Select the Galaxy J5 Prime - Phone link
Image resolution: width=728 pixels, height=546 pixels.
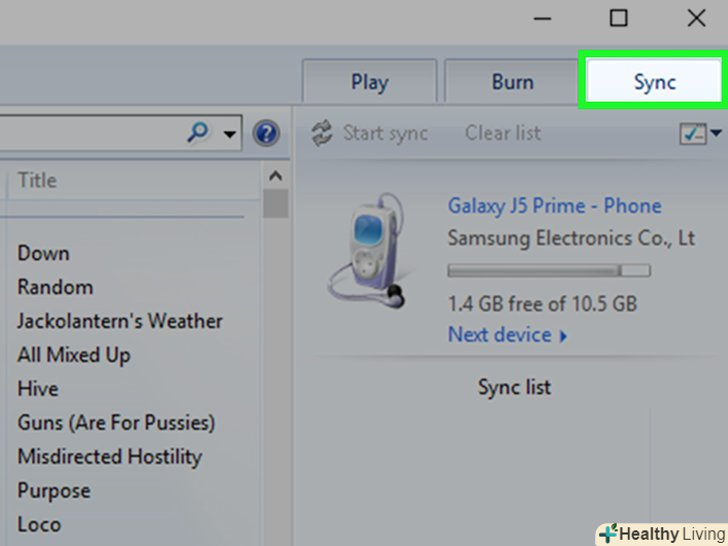click(x=554, y=206)
